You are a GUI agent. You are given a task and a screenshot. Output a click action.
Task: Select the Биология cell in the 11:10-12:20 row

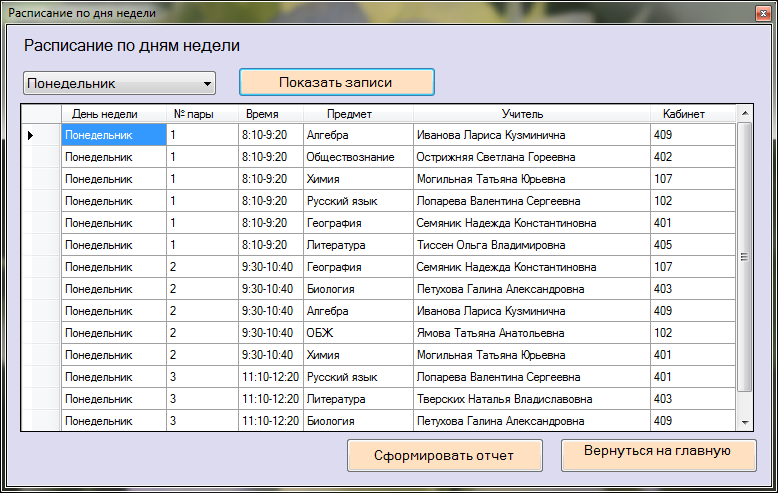click(358, 421)
